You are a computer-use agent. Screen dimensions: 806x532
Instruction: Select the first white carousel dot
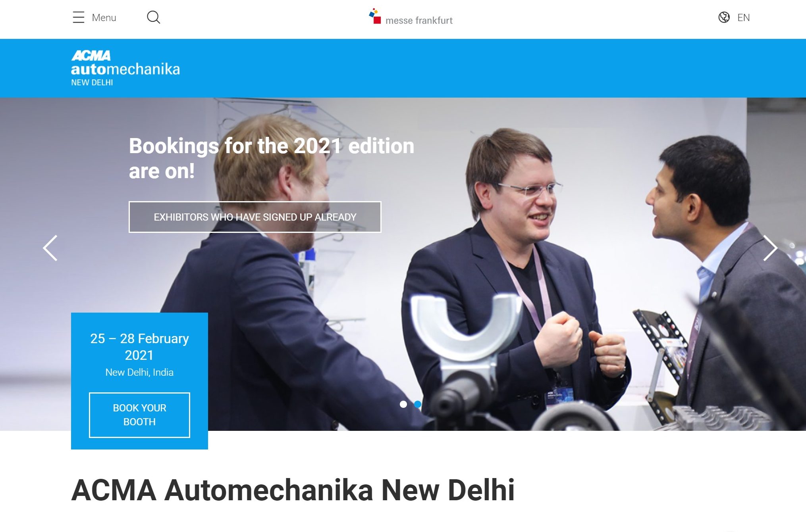click(403, 404)
